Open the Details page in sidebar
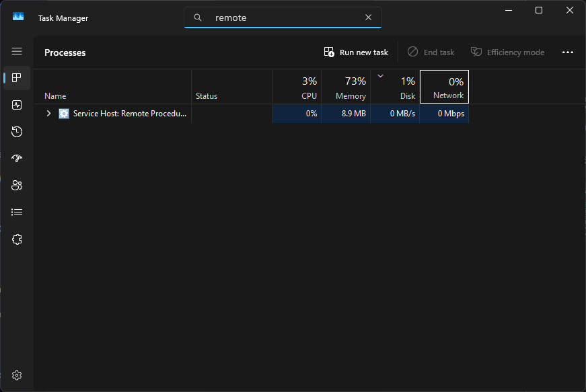586x392 pixels. click(x=17, y=212)
